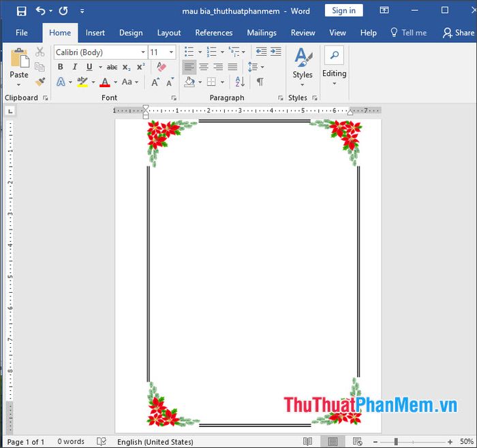Open font color dropdown arrow
Image resolution: width=477 pixels, height=448 pixels.
[116, 82]
